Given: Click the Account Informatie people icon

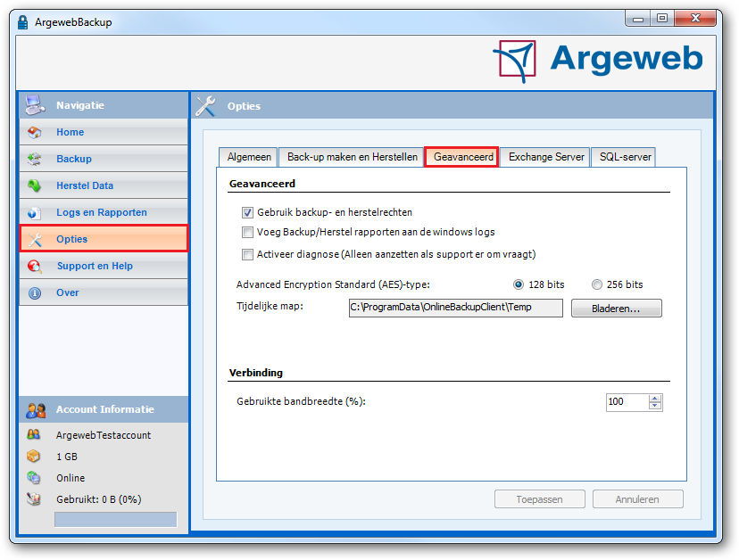Looking at the screenshot, I should pos(36,410).
